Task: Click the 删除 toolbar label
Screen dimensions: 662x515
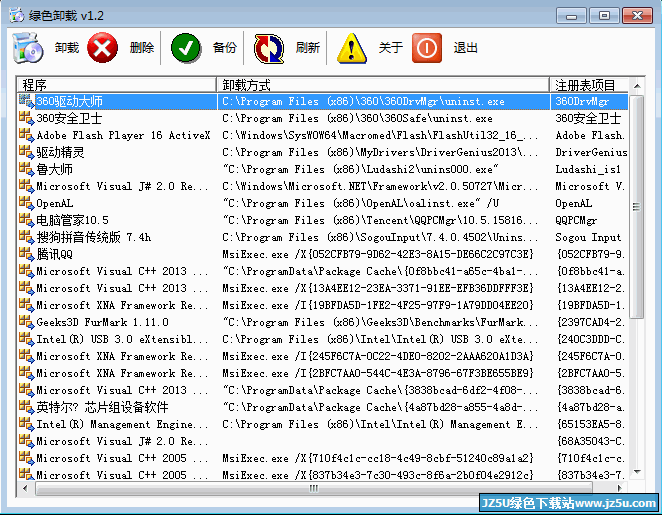Action: (x=142, y=48)
